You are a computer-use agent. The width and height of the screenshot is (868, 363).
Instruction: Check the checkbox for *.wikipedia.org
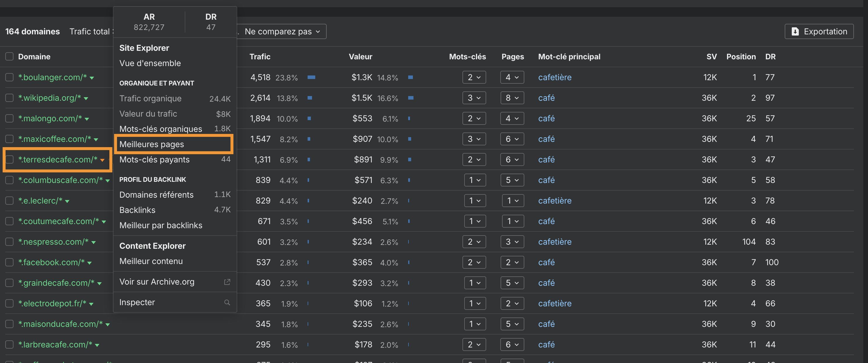point(9,98)
